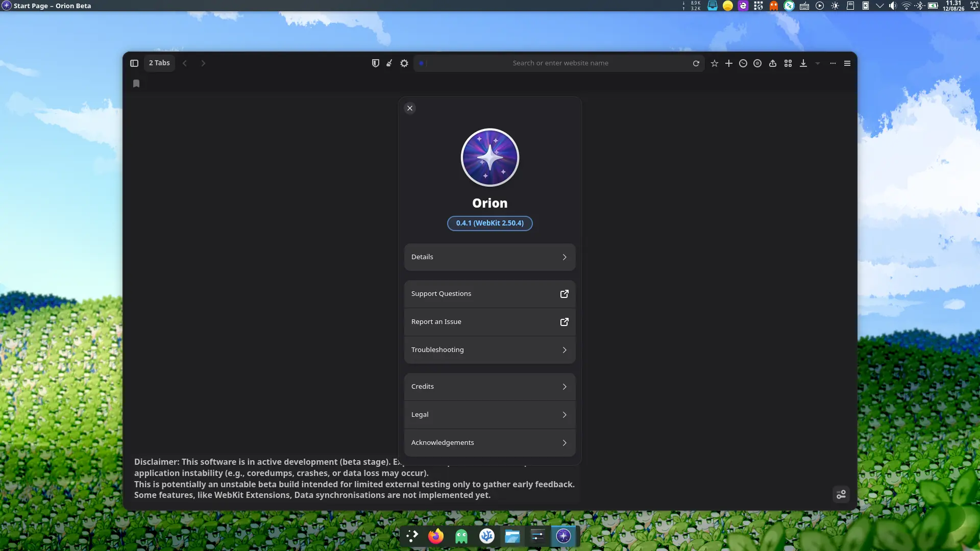Open the hamburger main menu
The width and height of the screenshot is (980, 551).
(x=847, y=63)
